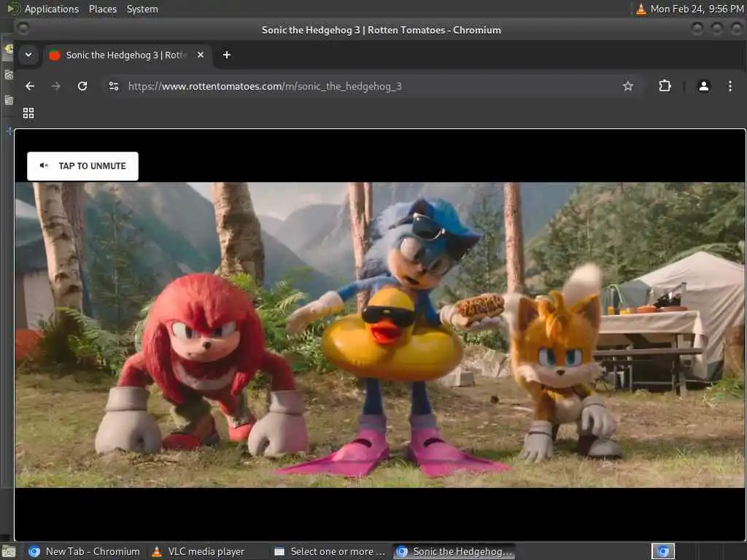Open the Applications menu
747x560 pixels.
click(52, 9)
